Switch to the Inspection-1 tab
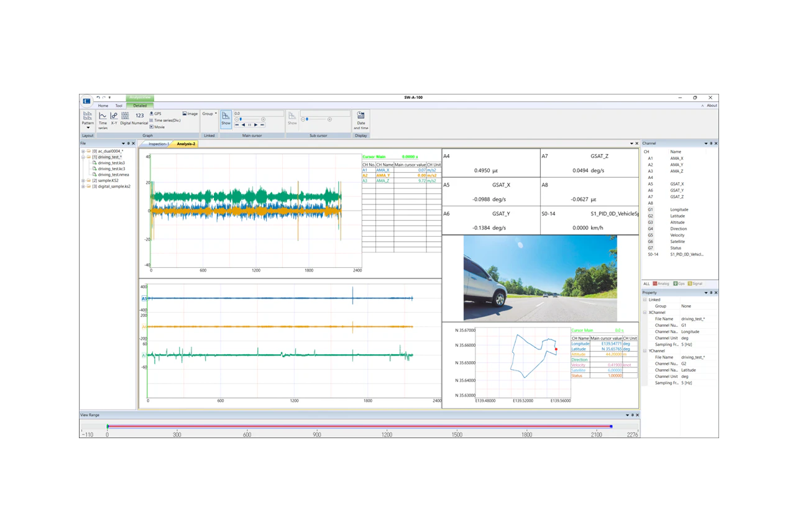 [158, 144]
